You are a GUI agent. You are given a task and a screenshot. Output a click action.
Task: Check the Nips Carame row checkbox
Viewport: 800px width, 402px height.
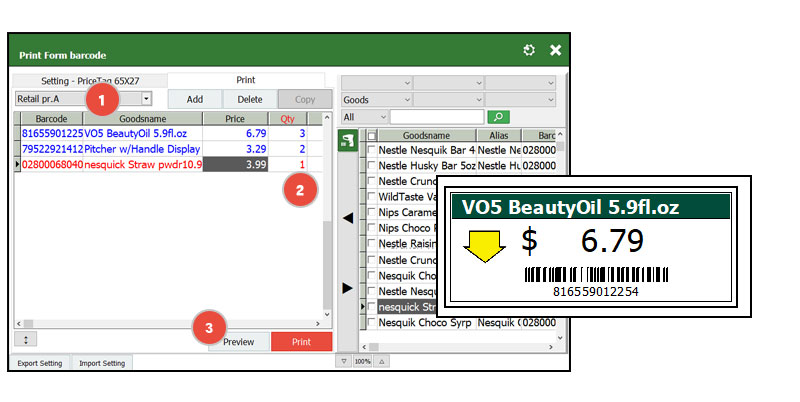371,212
